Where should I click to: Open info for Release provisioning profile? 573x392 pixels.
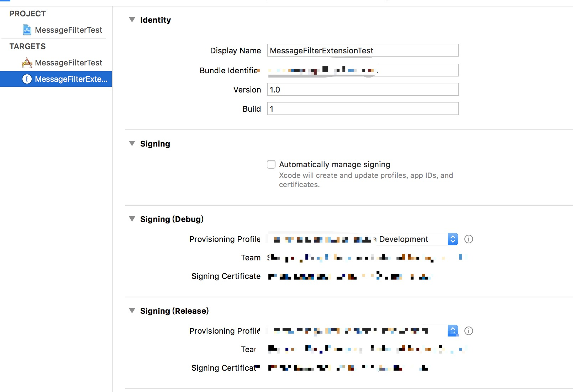click(x=469, y=331)
